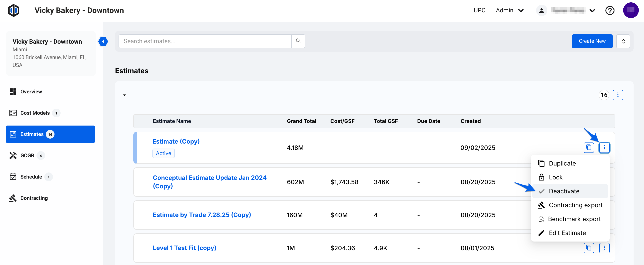The height and width of the screenshot is (265, 644).
Task: Click the person profile icon
Action: [541, 10]
